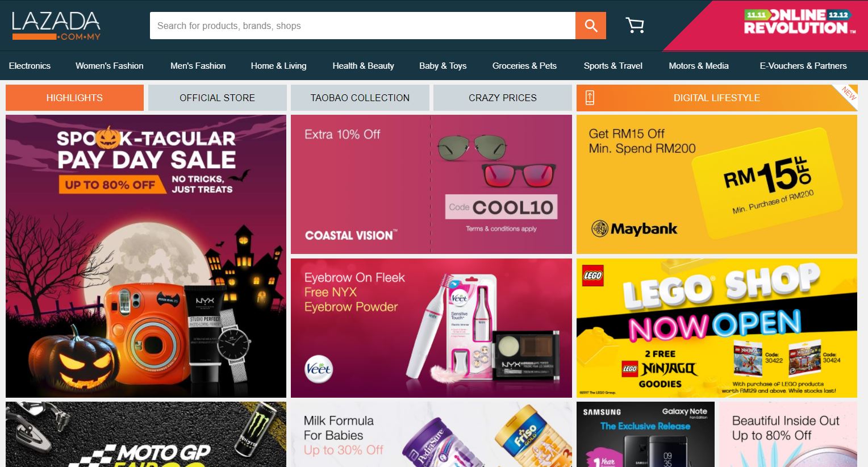Open Beautiful Inside Out 80% Off banner

click(788, 434)
